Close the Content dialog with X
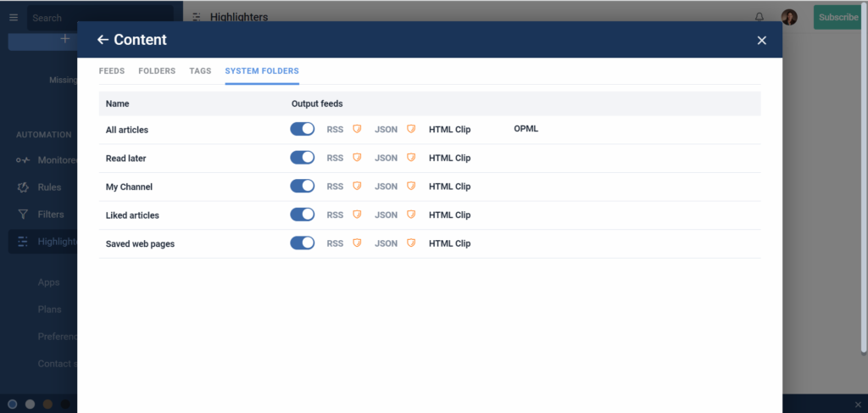Screen dimensions: 868x413 pos(761,41)
